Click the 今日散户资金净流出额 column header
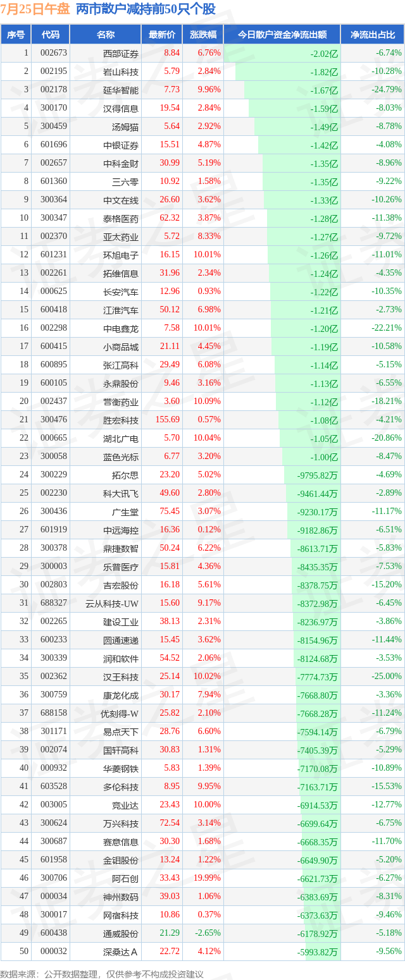 pos(282,35)
